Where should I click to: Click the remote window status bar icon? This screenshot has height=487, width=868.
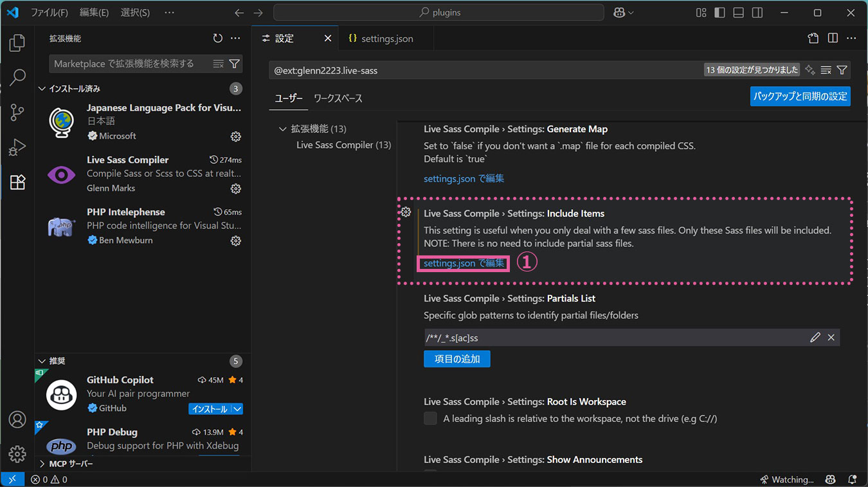click(x=12, y=479)
